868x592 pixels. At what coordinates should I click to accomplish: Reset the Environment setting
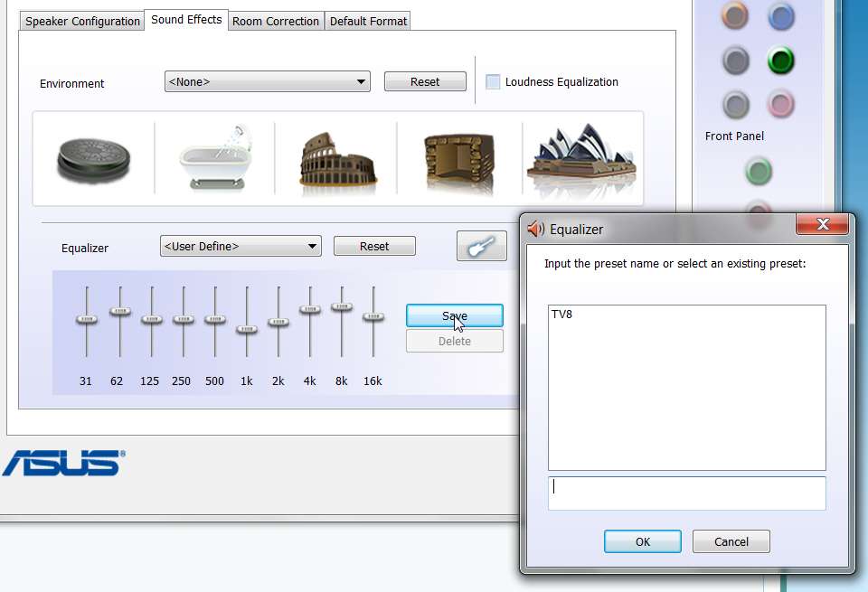(425, 82)
